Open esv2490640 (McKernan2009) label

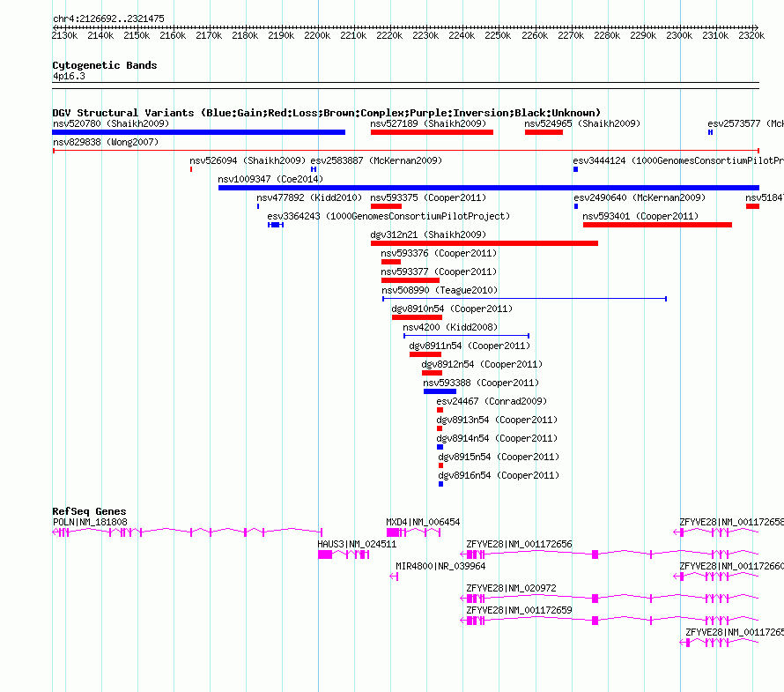pyautogui.click(x=640, y=197)
